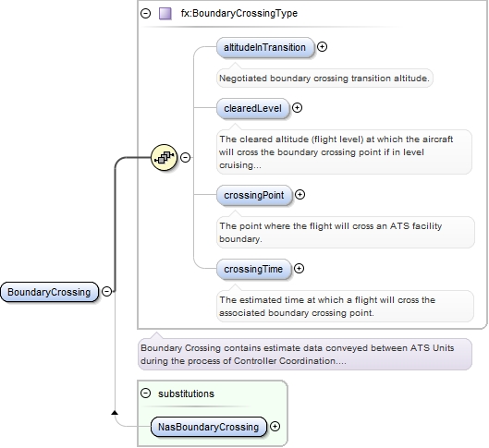The height and width of the screenshot is (448, 489).
Task: Expand the clearedLevel element plus icon
Action: [298, 108]
